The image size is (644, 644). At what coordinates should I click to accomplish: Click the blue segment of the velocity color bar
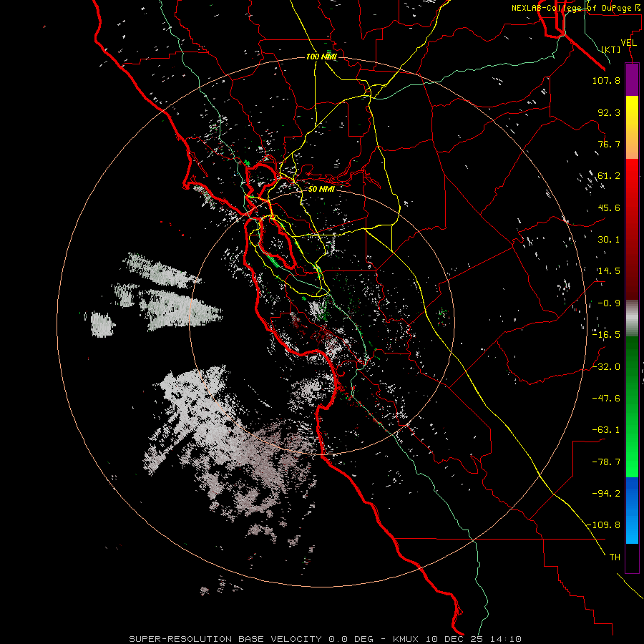point(632,510)
